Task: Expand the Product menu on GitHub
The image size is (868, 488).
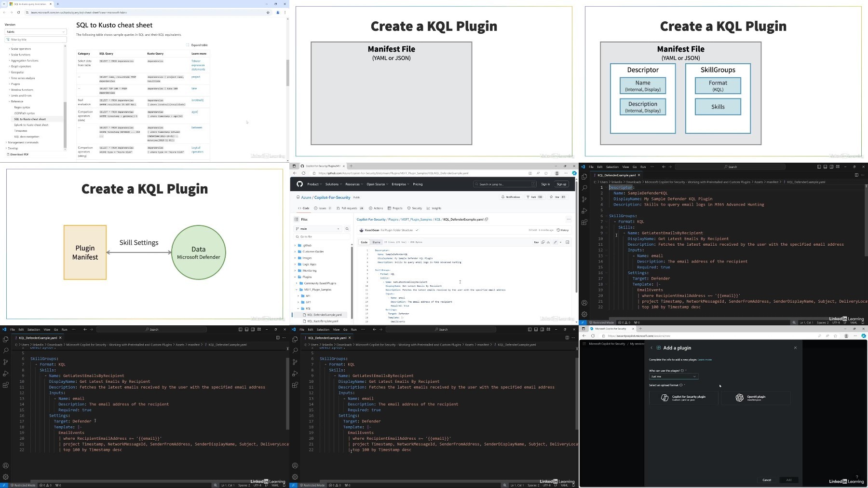Action: click(x=314, y=184)
